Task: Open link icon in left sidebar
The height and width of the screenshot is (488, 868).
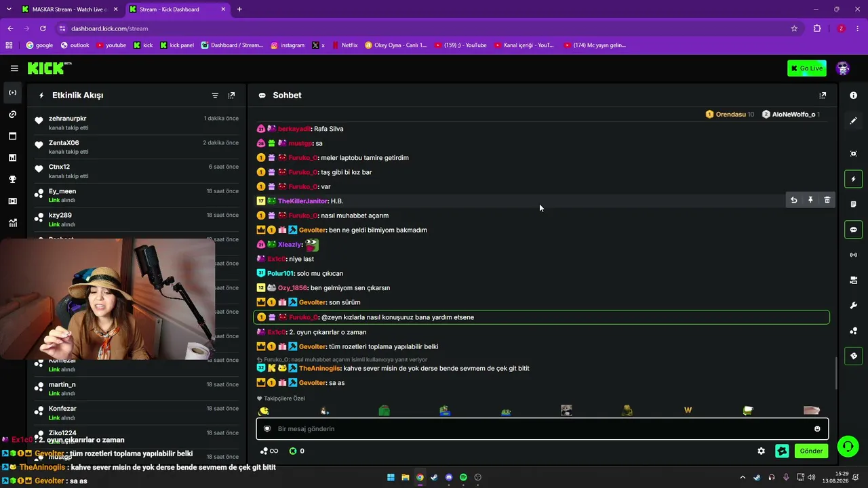Action: (x=13, y=115)
